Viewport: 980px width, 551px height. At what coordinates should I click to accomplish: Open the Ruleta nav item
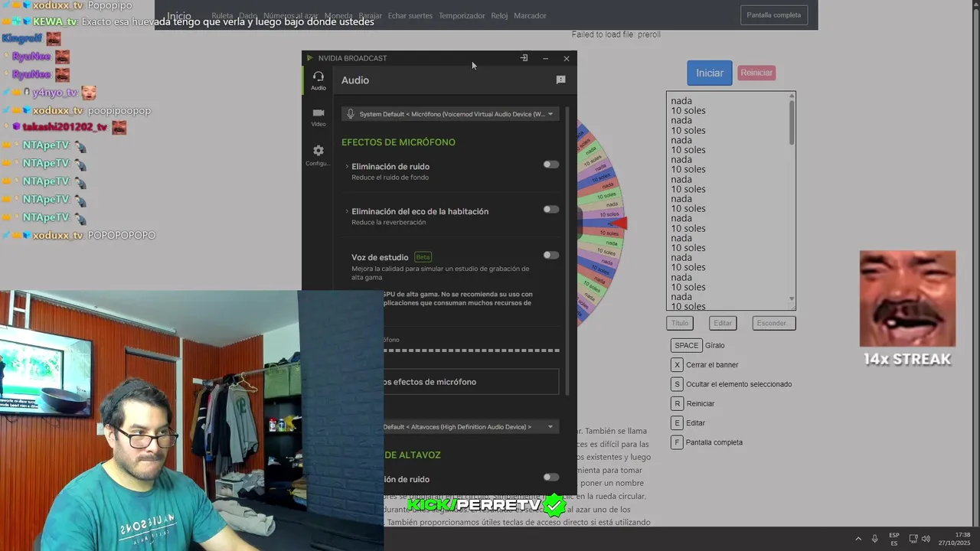[222, 15]
